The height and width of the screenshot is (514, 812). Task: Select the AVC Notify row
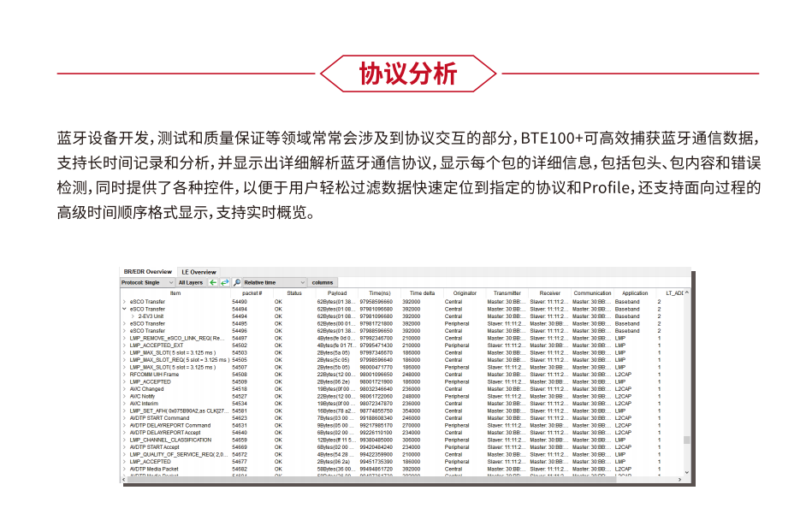[141, 396]
